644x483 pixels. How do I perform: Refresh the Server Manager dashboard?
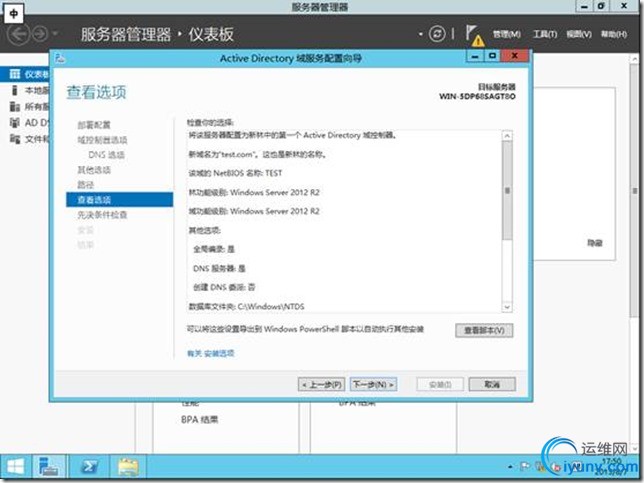pos(437,34)
